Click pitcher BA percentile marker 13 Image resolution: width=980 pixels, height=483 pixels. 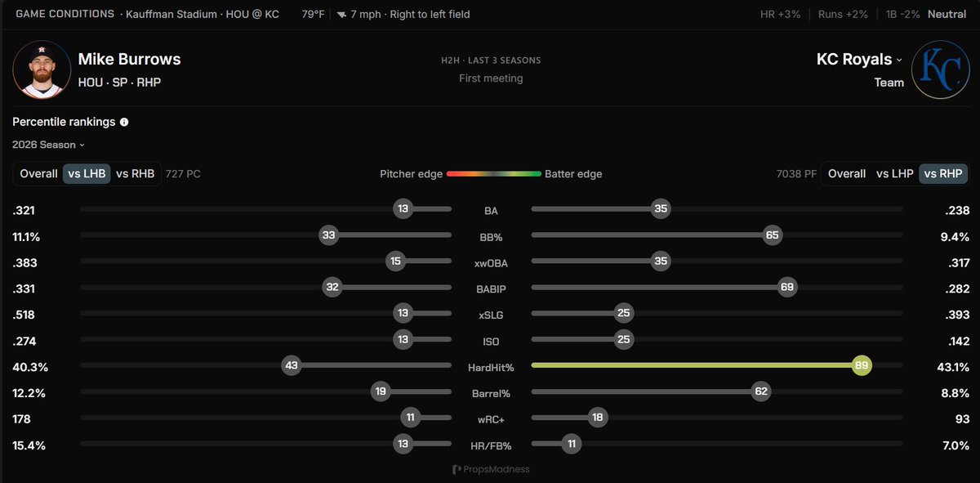coord(403,209)
